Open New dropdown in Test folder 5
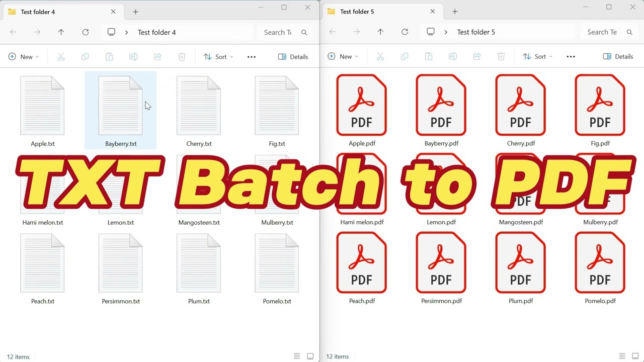 [x=343, y=56]
